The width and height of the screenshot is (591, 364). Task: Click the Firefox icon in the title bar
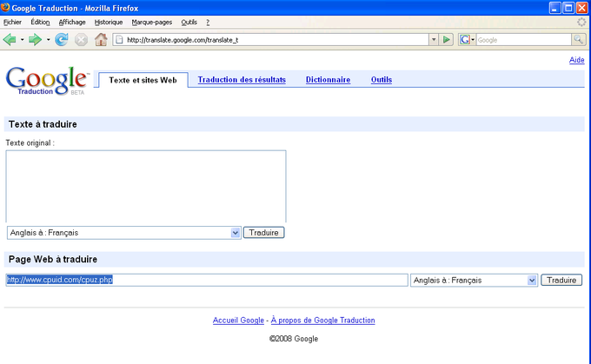[x=5, y=8]
